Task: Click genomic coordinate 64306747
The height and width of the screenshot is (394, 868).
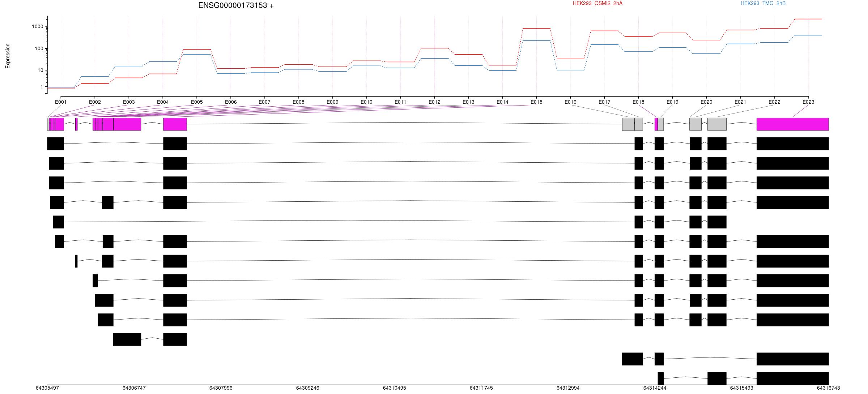Action: 134,388
